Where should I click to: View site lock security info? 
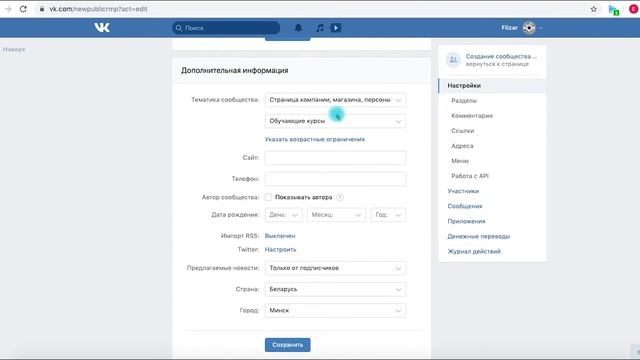coord(41,9)
